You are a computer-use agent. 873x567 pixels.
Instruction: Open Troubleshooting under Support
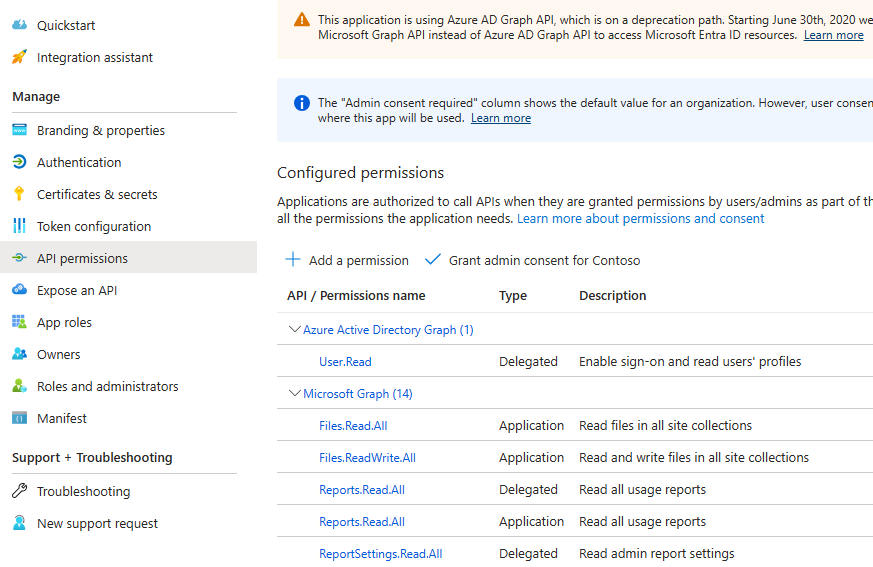point(84,491)
